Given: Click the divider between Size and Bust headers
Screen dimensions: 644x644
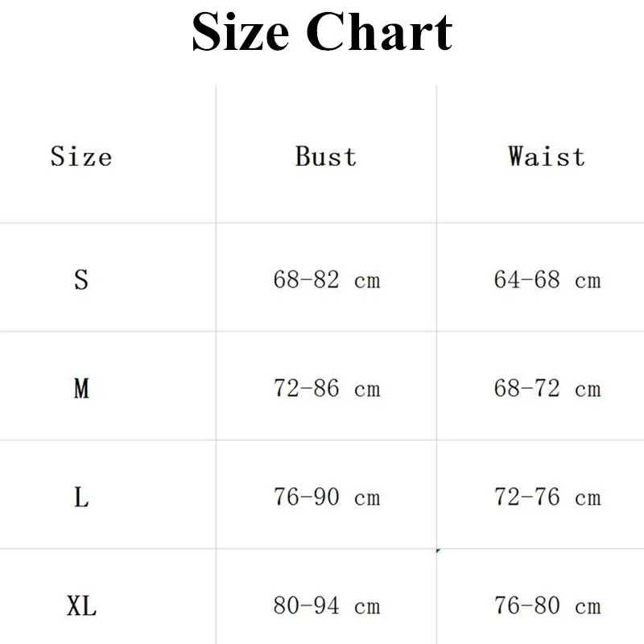Looking at the screenshot, I should [216, 154].
